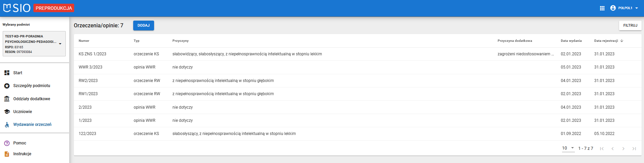Image resolution: width=644 pixels, height=163 pixels.
Task: Expand the selected entity dropdown
Action: (60, 44)
